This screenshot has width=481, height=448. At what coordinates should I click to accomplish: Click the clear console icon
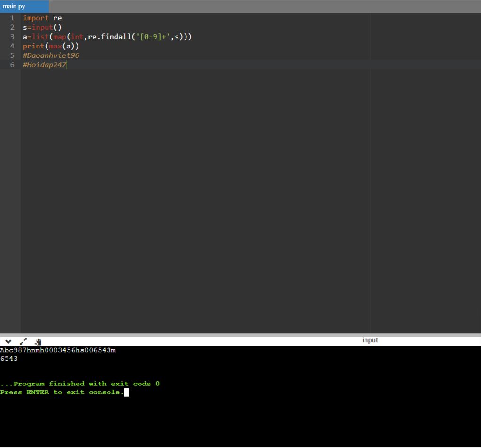coord(38,342)
